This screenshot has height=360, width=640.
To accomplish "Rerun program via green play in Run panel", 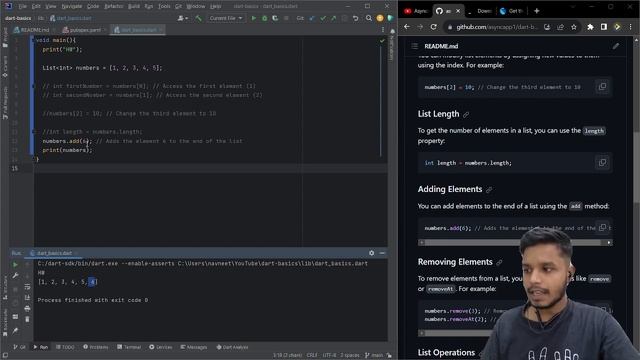I will (15, 264).
